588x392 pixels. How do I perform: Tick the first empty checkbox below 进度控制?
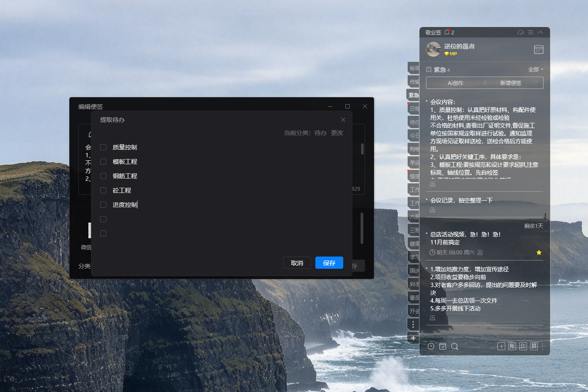pos(103,219)
